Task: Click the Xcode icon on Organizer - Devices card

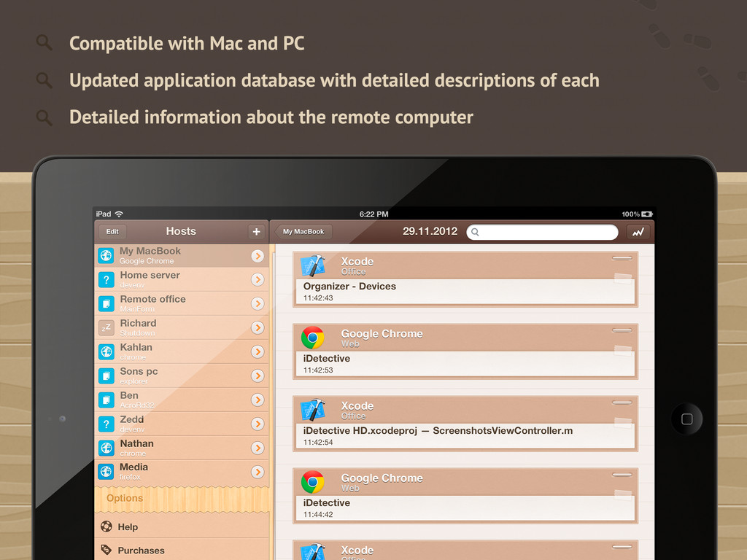Action: pos(313,265)
